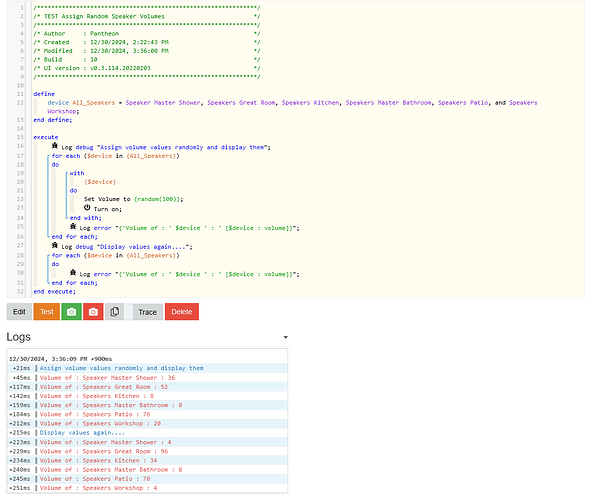This screenshot has width=594, height=499.
Task: Click 'Speakers Master Bathroom' in define line
Action: 388,103
